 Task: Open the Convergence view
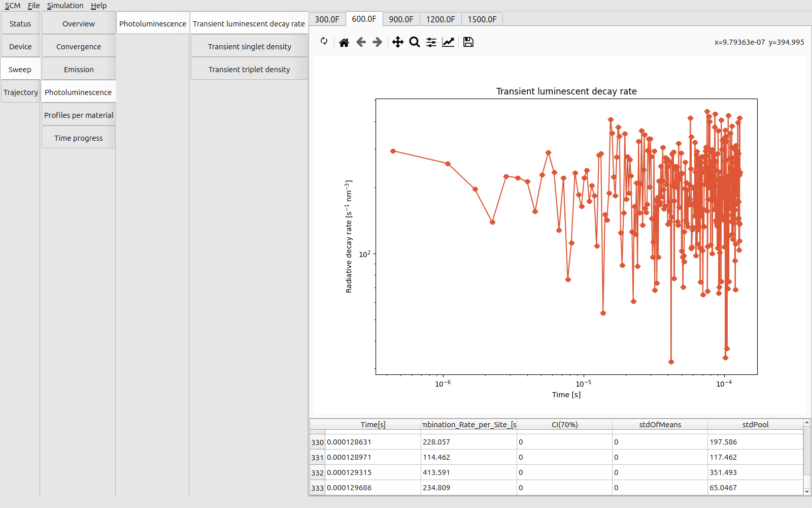(79, 47)
